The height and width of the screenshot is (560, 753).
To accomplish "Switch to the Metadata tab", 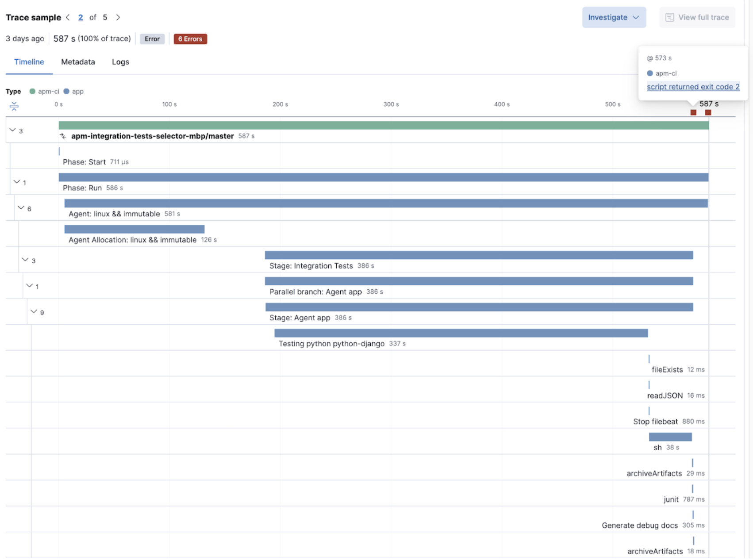I will [x=78, y=62].
